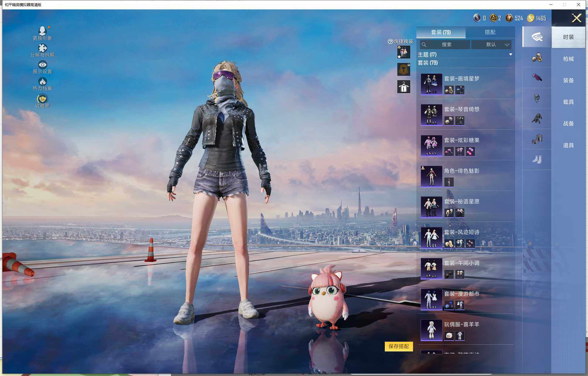The width and height of the screenshot is (588, 376).
Task: Select the hair/headwear category icon
Action: tap(537, 57)
